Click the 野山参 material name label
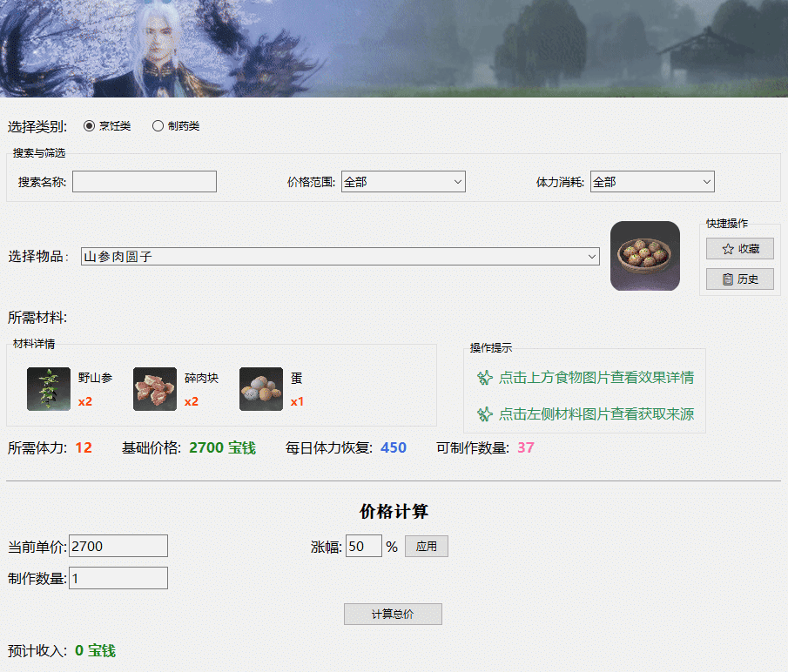Image resolution: width=788 pixels, height=672 pixels. point(95,378)
